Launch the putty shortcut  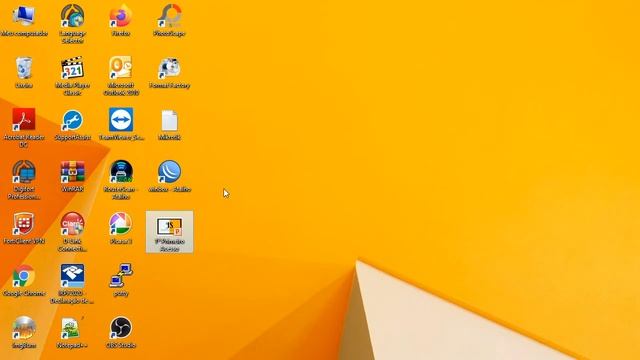click(x=121, y=280)
